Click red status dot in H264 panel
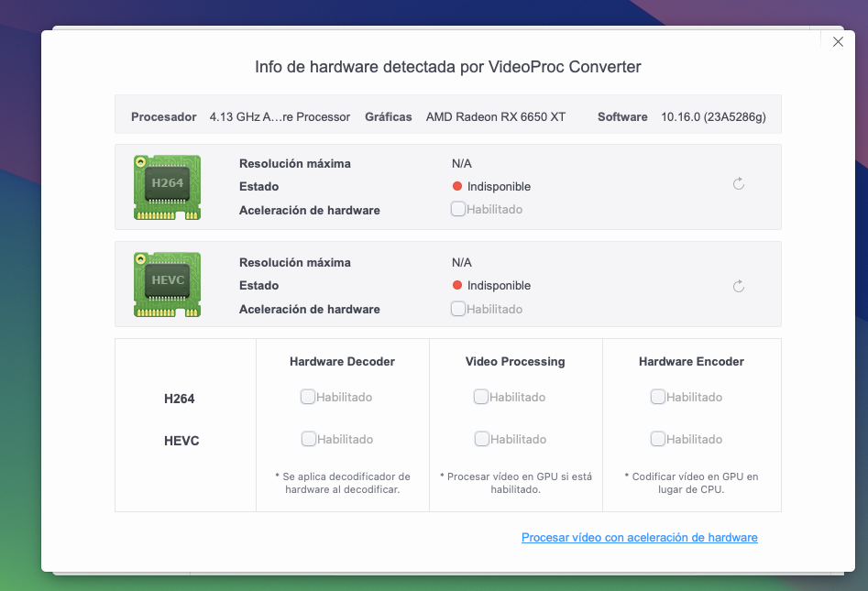The width and height of the screenshot is (868, 591). tap(457, 187)
